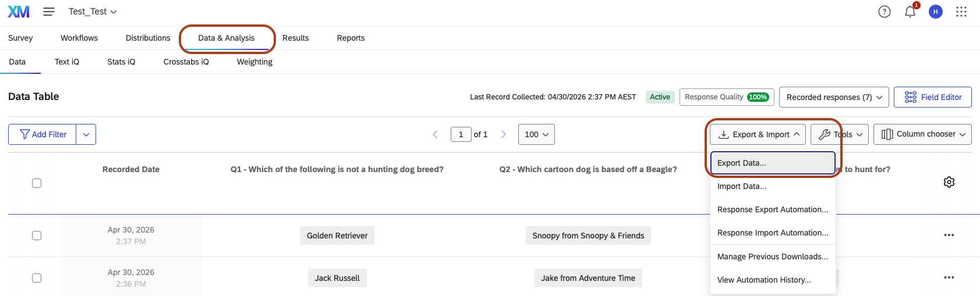Viewport: 980px width, 296px height.
Task: Toggle the select-all header checkbox
Action: [37, 183]
